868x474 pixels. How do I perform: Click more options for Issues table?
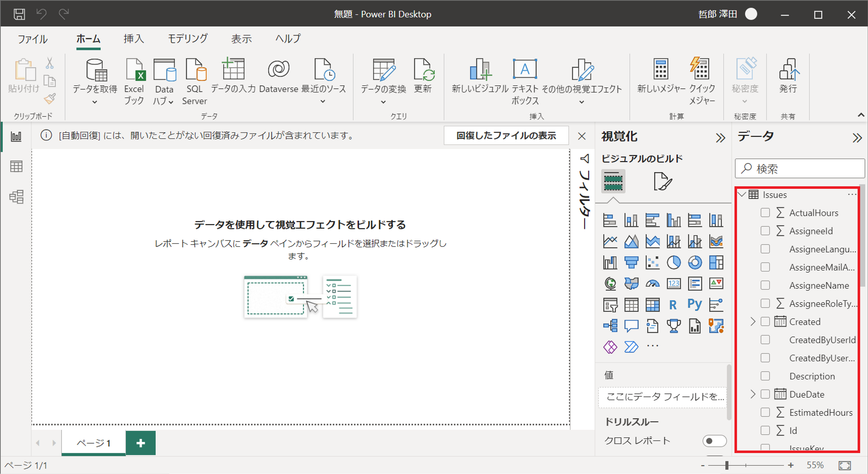click(852, 194)
